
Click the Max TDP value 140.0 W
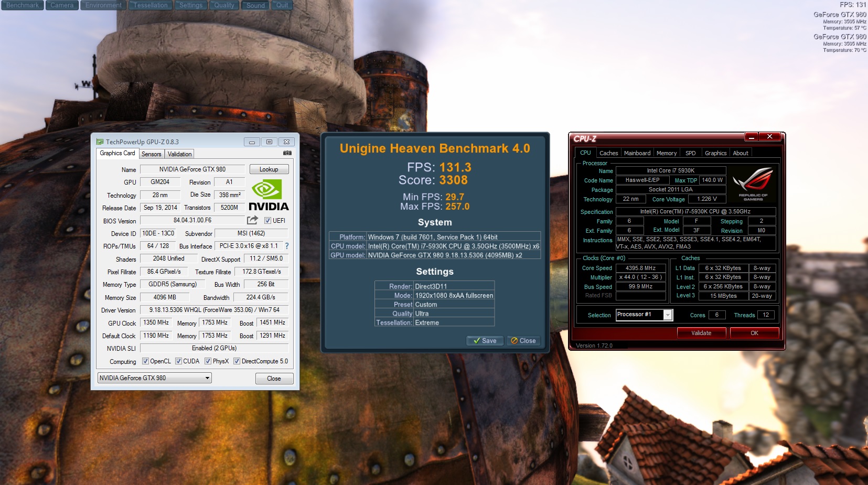[x=712, y=180]
